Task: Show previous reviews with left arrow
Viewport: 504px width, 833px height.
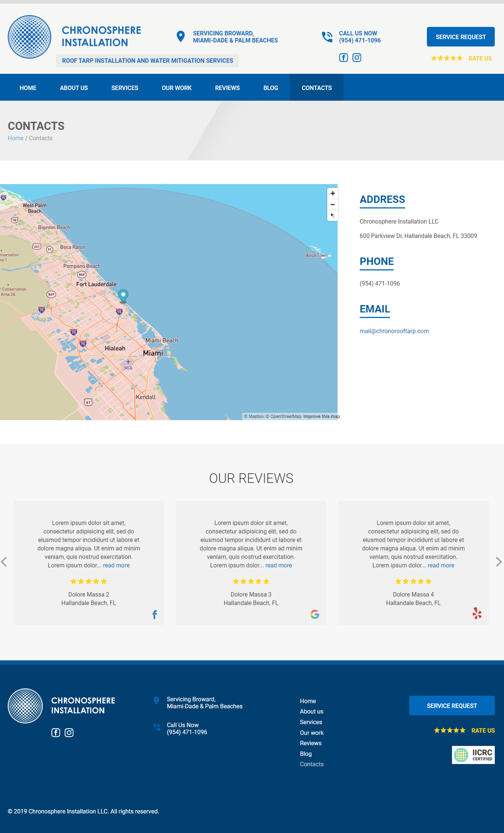Action: click(4, 562)
